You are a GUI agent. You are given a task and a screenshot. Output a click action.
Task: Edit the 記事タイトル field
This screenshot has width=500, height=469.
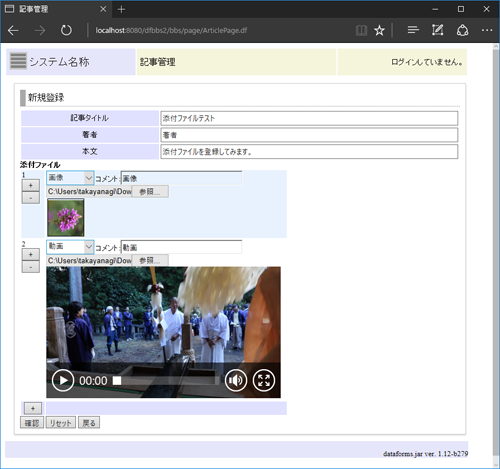coord(309,118)
